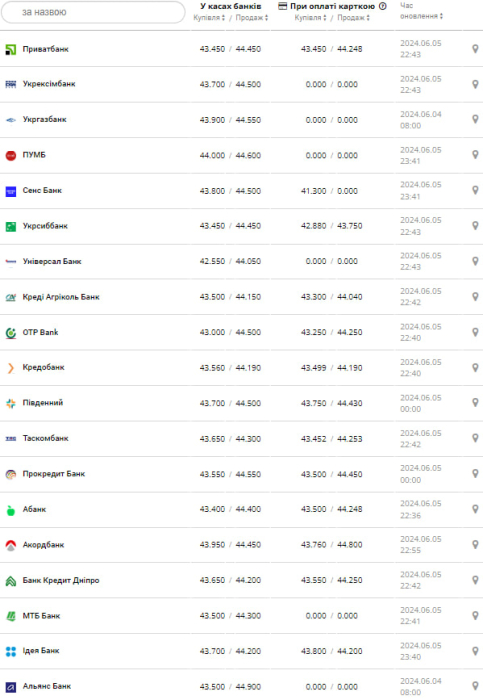The height and width of the screenshot is (700, 483).
Task: Sort by Купівля under При оплаті карткою
Action: pos(311,18)
